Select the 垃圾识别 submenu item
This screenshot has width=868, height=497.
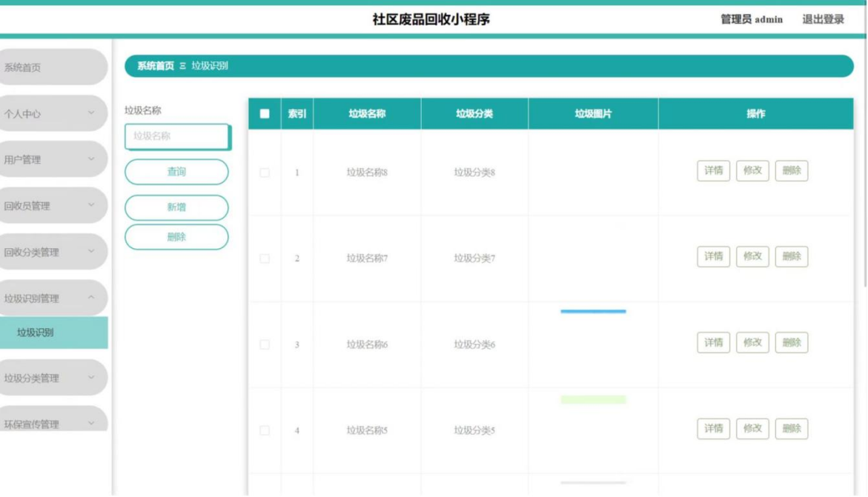click(53, 332)
